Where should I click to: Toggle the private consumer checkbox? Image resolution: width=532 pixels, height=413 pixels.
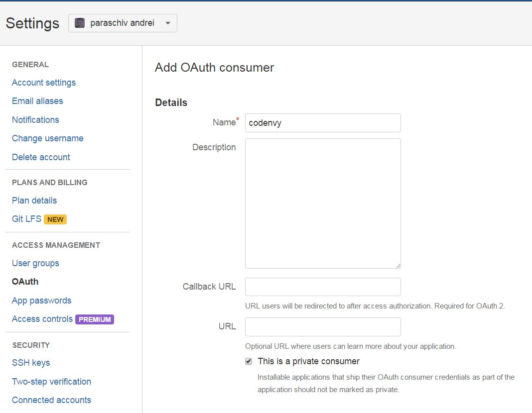coord(249,361)
